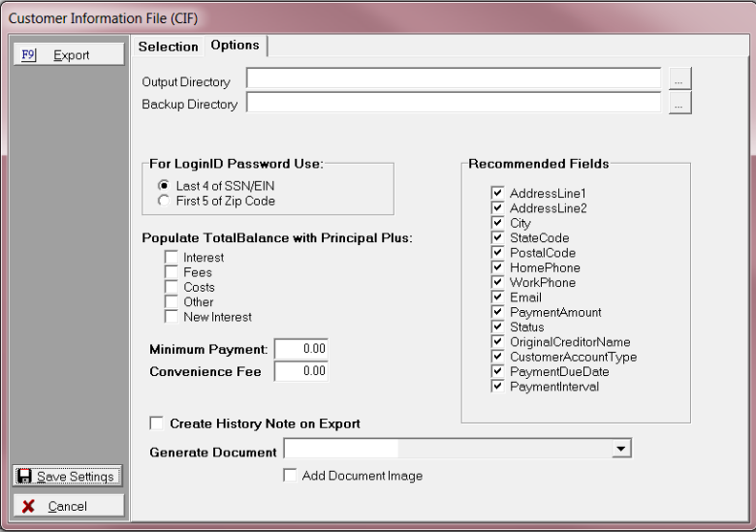Select Last 4 of SSN/EIN option
The width and height of the screenshot is (756, 532).
click(x=163, y=186)
